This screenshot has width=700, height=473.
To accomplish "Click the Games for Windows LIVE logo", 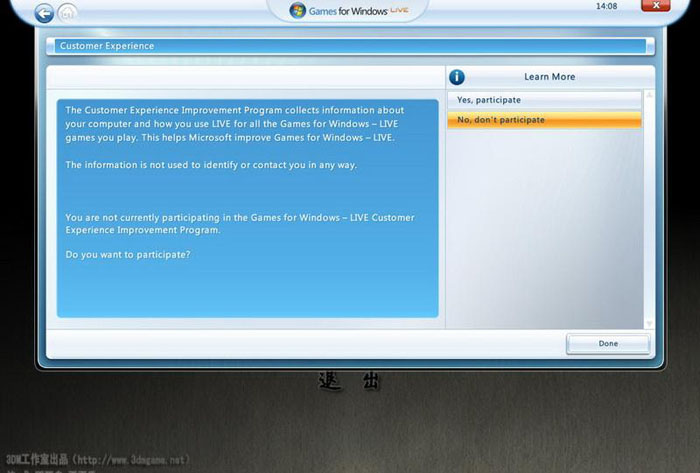I will 349,10.
